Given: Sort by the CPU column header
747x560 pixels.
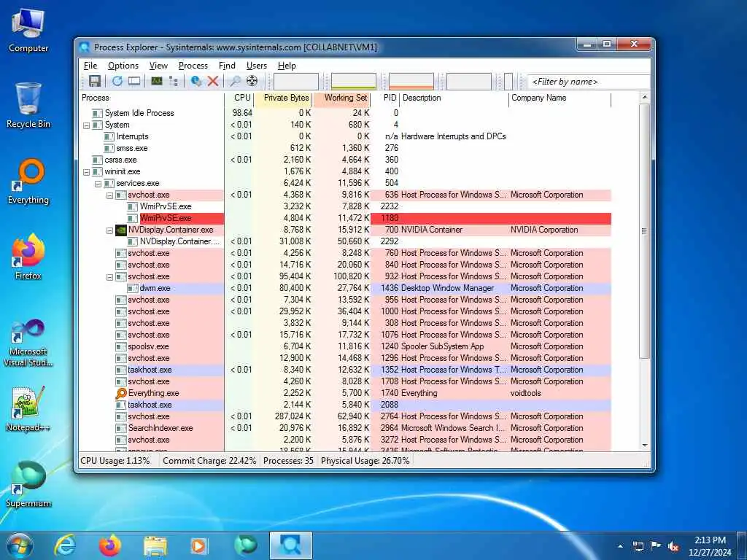Looking at the screenshot, I should 239,98.
